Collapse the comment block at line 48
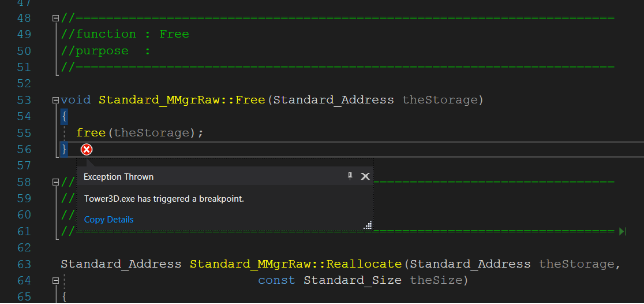Viewport: 644px width, 304px height. click(55, 18)
